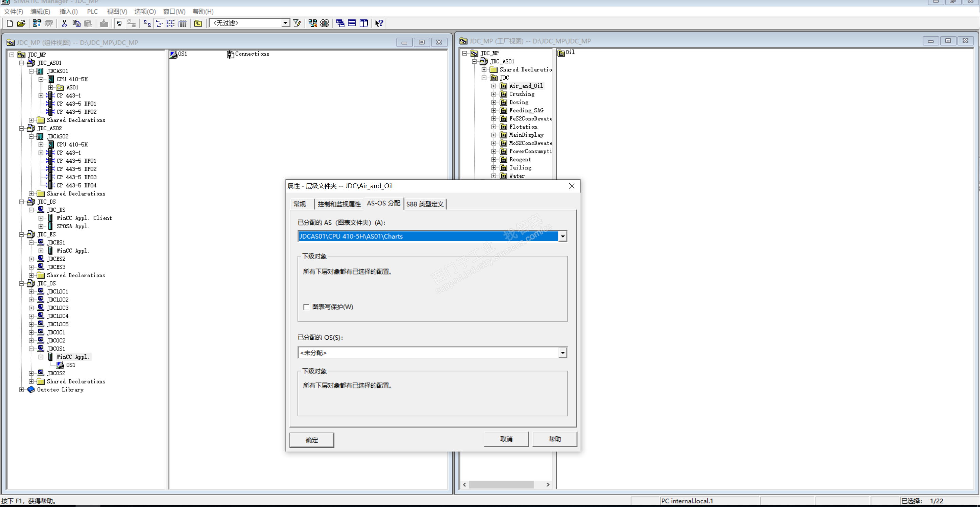Switch to details list view icon
This screenshot has width=980, height=507.
coord(183,23)
